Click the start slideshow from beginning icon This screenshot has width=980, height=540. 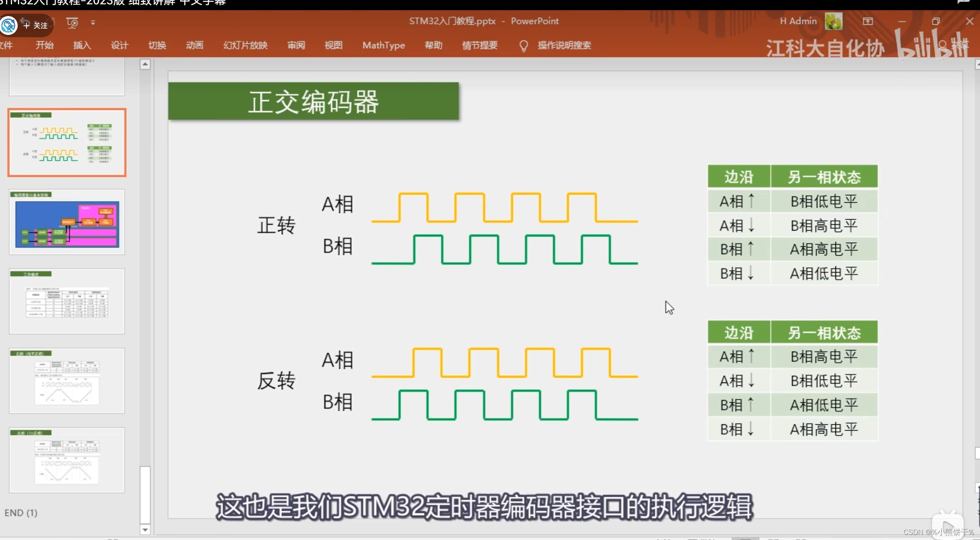tap(72, 23)
